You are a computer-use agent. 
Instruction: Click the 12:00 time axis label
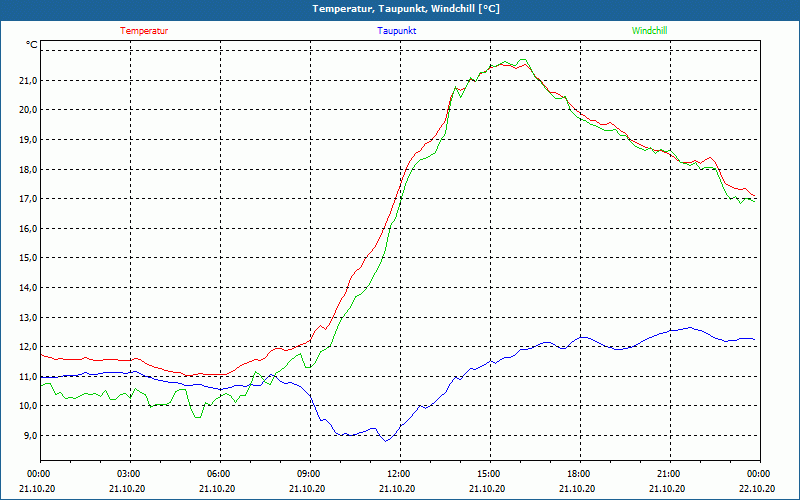[401, 473]
